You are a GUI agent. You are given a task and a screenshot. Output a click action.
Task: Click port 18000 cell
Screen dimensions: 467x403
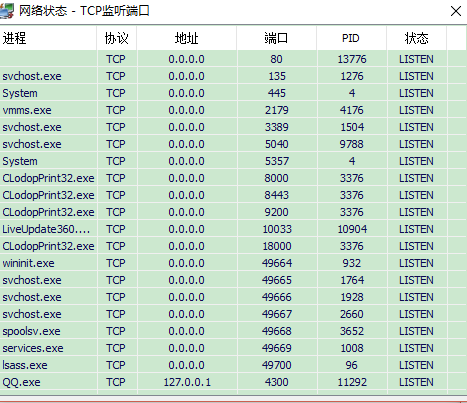(x=277, y=246)
